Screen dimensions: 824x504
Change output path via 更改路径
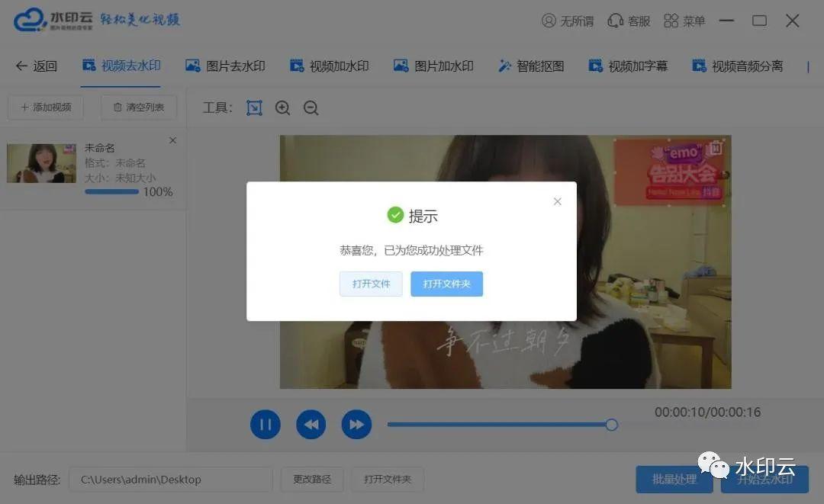tap(311, 479)
